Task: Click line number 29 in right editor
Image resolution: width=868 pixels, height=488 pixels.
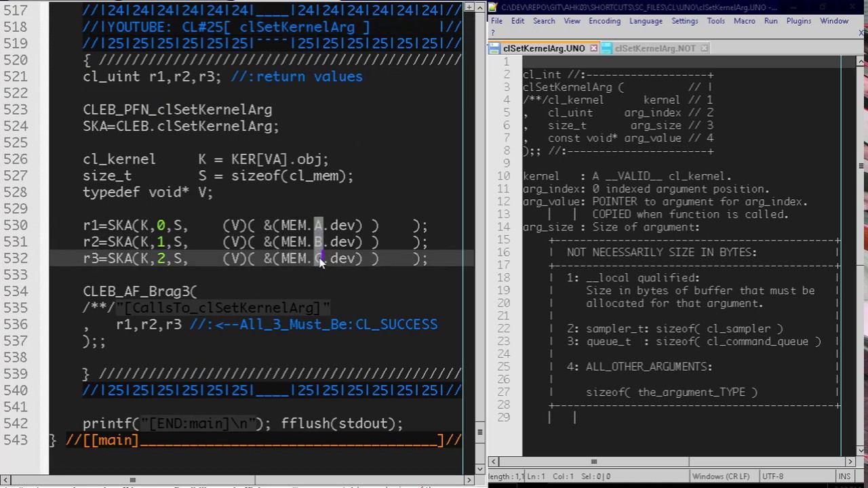Action: click(503, 418)
